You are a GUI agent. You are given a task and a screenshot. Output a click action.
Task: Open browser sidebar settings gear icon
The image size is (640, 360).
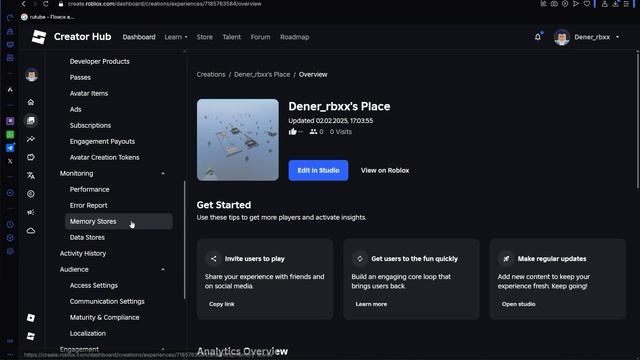(x=10, y=251)
